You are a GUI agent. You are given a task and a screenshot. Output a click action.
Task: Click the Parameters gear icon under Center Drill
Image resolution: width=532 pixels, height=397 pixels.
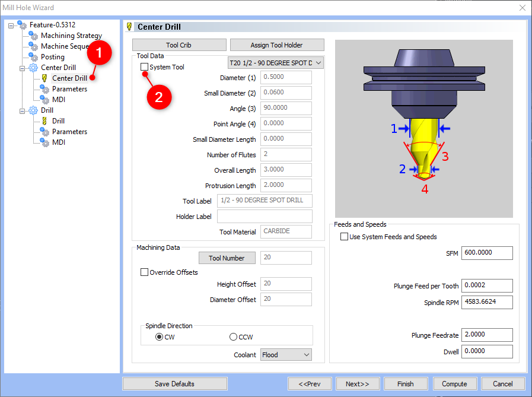[44, 89]
